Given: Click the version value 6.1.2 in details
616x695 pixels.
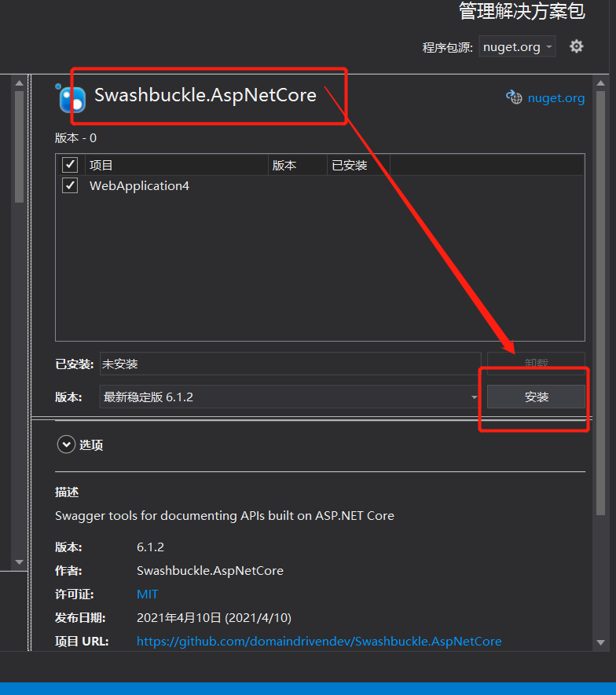Looking at the screenshot, I should 150,547.
